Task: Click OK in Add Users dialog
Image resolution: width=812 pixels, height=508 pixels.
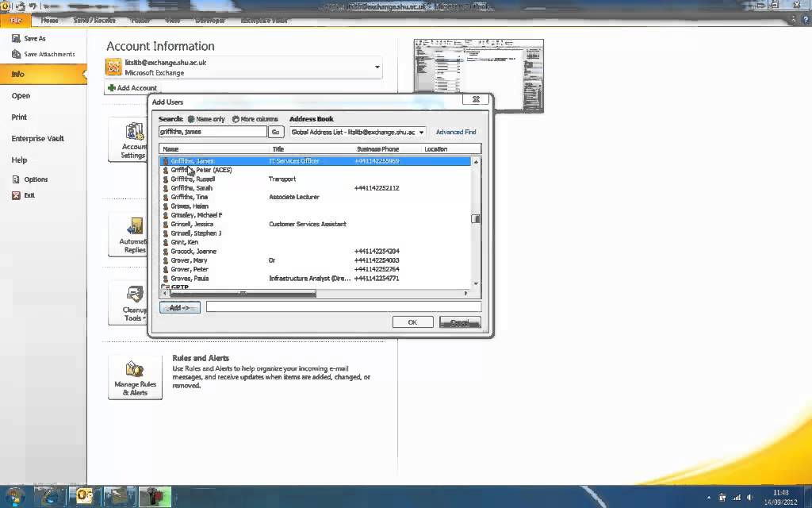Action: [412, 322]
